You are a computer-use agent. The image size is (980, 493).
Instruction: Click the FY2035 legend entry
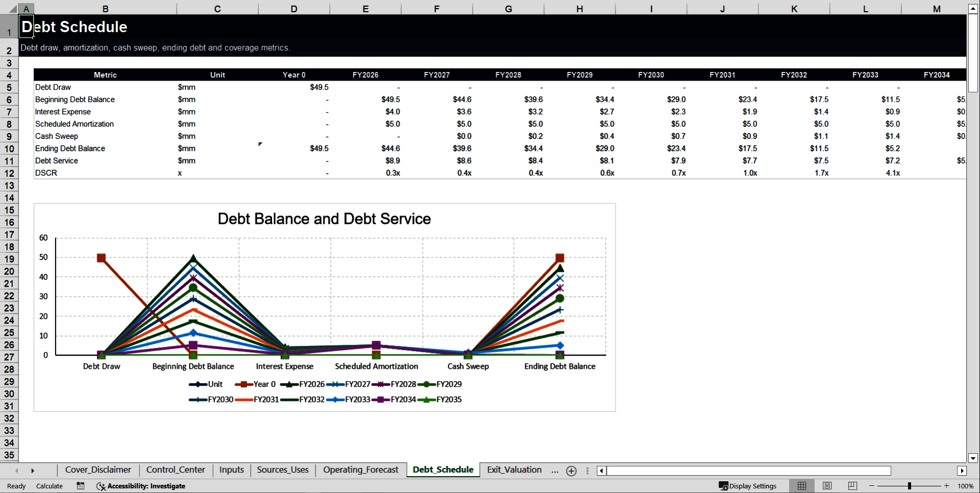440,400
